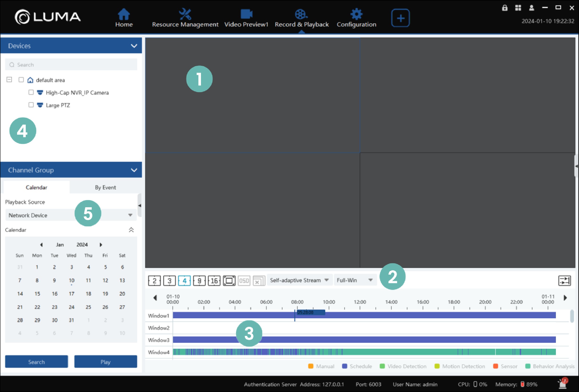Image resolution: width=579 pixels, height=392 pixels.
Task: Open the Playback Source Network Device dropdown
Action: (x=71, y=215)
